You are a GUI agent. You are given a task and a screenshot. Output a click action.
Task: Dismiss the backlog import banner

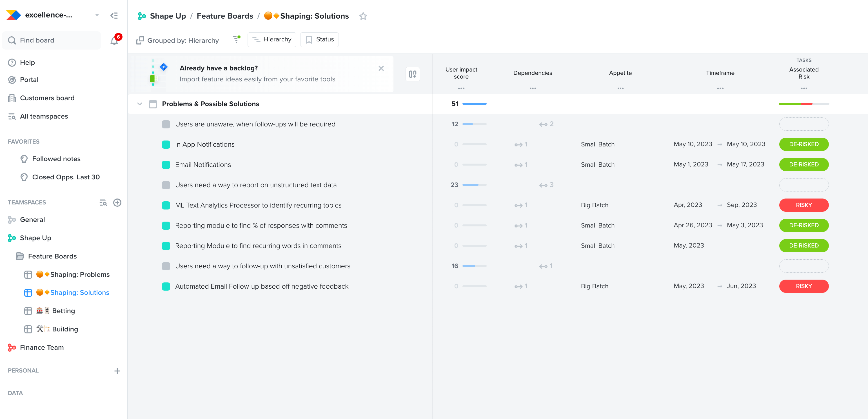[381, 68]
